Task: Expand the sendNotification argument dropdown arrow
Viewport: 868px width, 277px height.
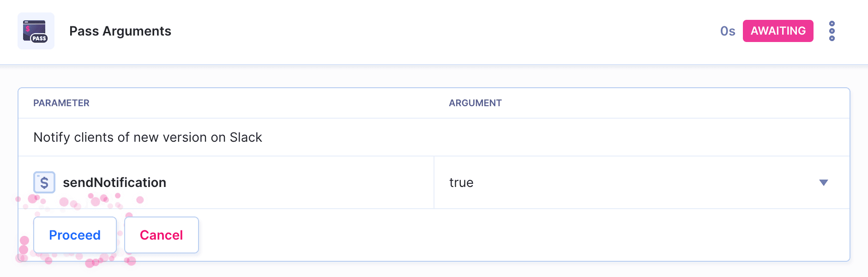Action: pos(823,183)
